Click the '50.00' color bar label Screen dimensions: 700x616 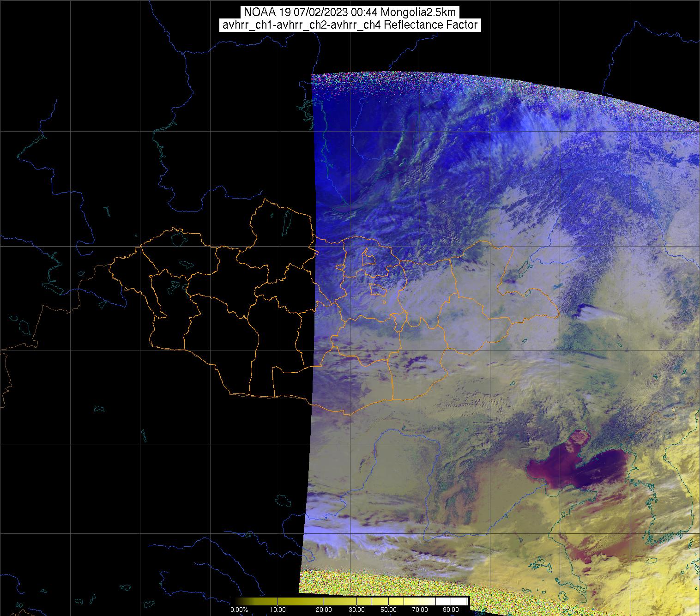coord(388,610)
